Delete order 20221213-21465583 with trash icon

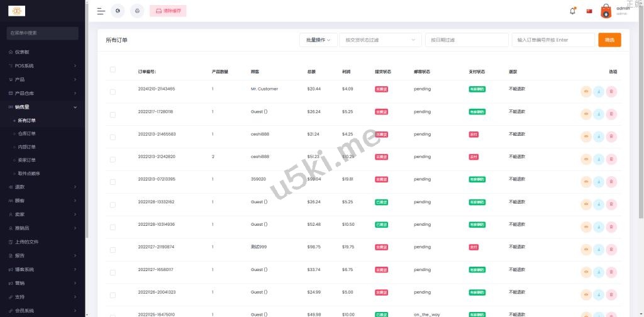(611, 137)
